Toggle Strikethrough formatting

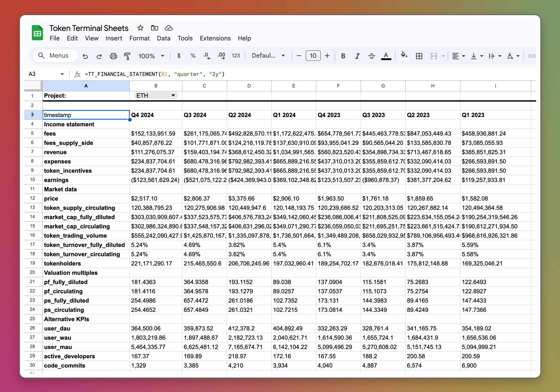click(371, 56)
